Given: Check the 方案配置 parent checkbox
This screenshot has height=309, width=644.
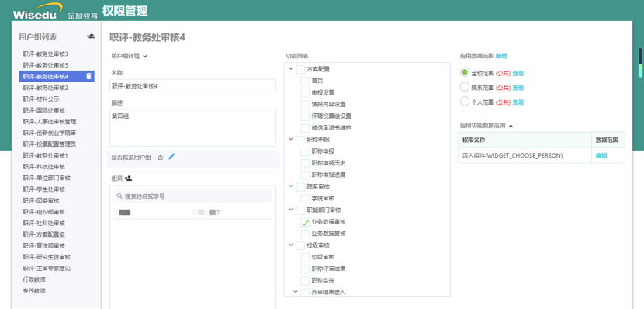Looking at the screenshot, I should (299, 69).
